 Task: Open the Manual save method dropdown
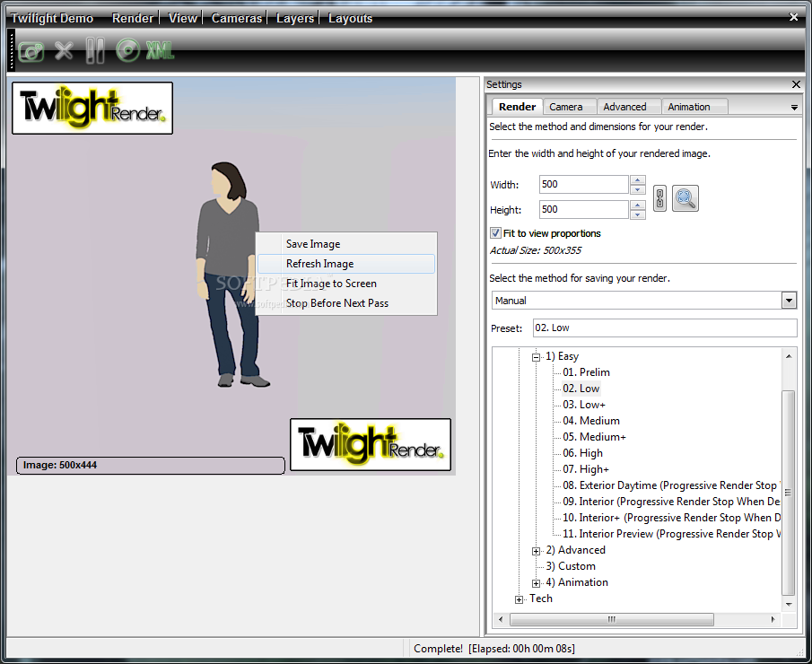point(789,301)
